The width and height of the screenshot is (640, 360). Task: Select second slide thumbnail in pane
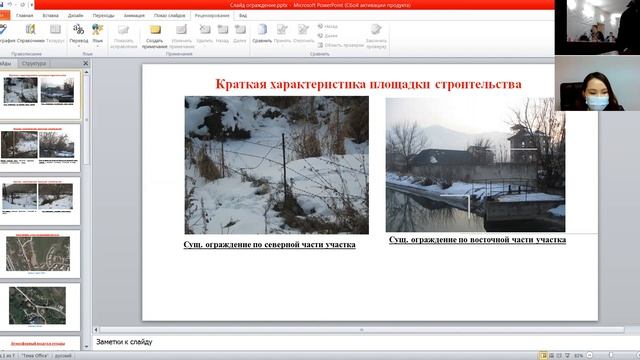(x=40, y=148)
